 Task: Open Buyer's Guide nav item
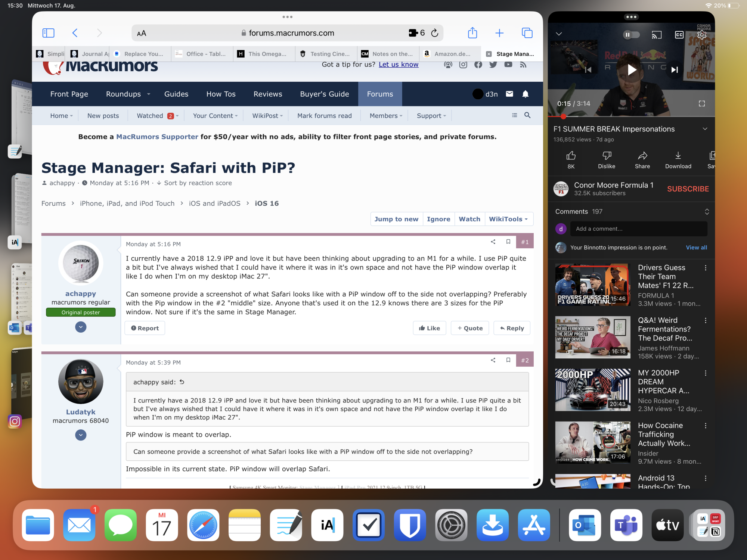click(325, 94)
